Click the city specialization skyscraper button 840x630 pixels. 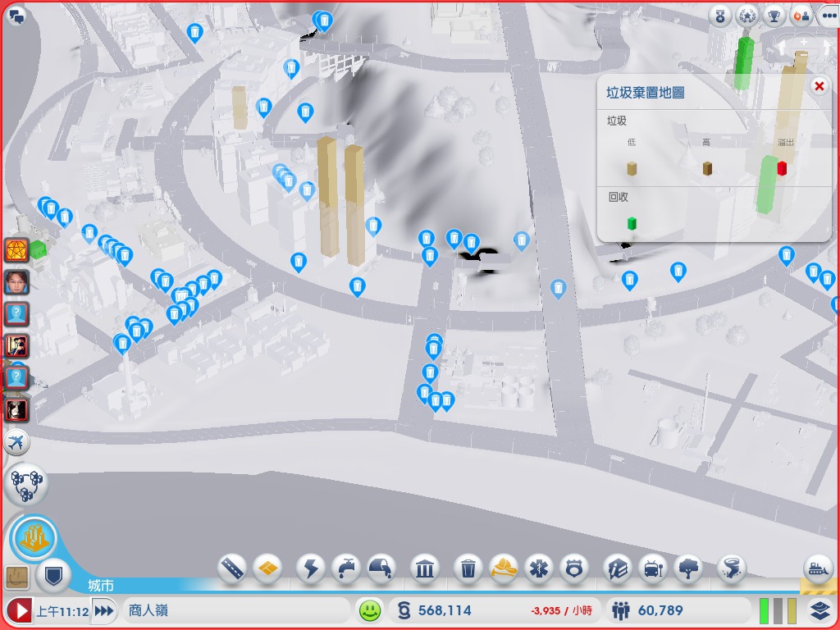tap(34, 538)
